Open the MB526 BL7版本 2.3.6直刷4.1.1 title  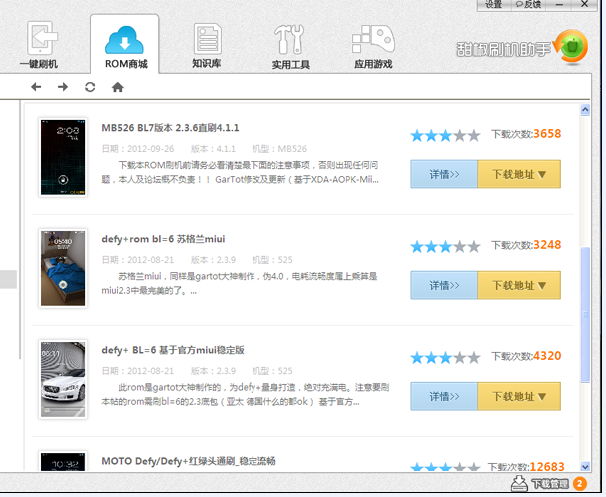[170, 128]
